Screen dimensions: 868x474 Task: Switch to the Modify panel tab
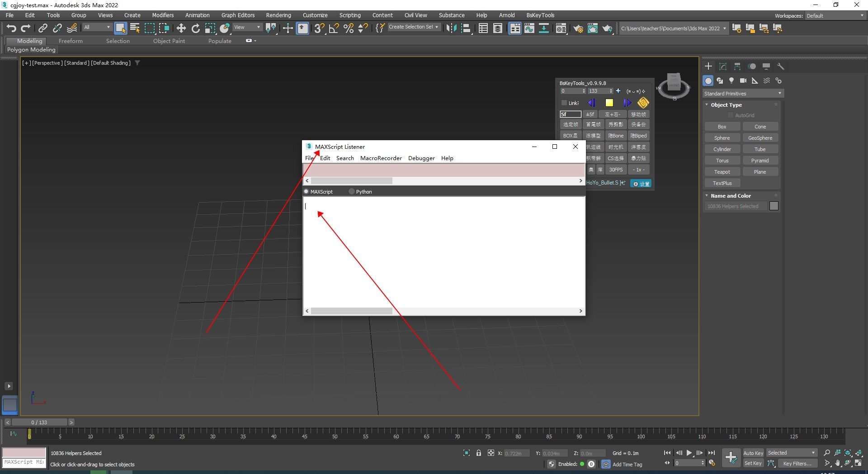[x=722, y=66]
